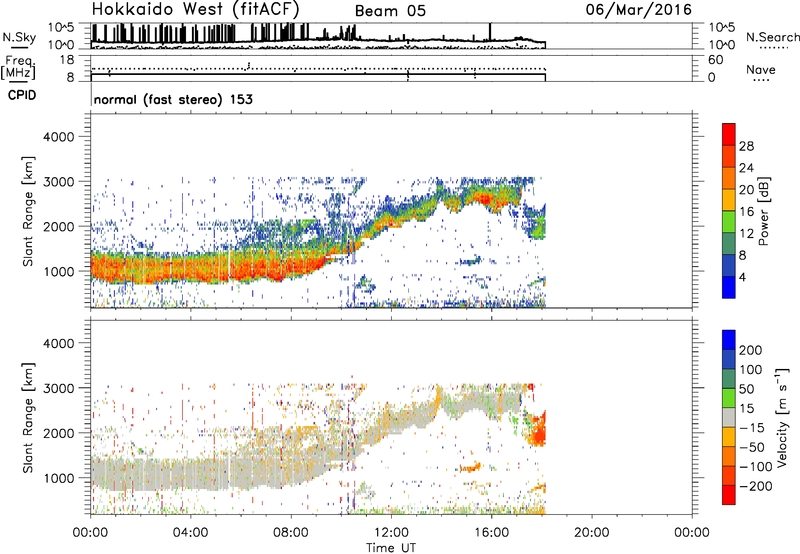Pick the red top segment of Power colorbar

click(729, 134)
